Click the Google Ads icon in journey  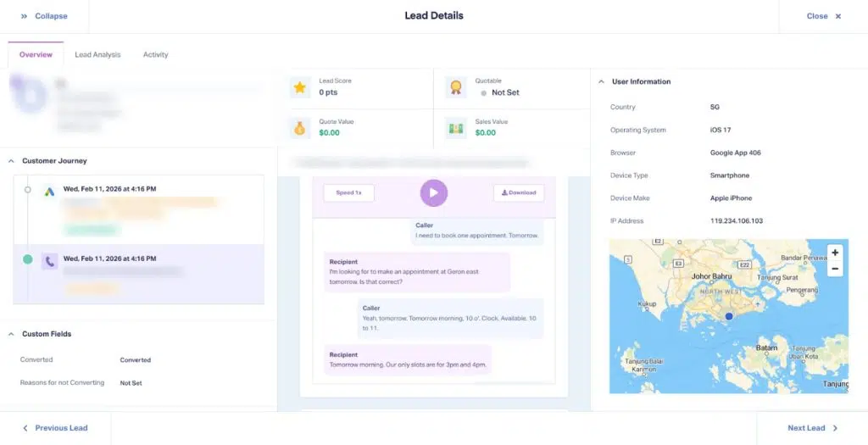click(x=50, y=192)
